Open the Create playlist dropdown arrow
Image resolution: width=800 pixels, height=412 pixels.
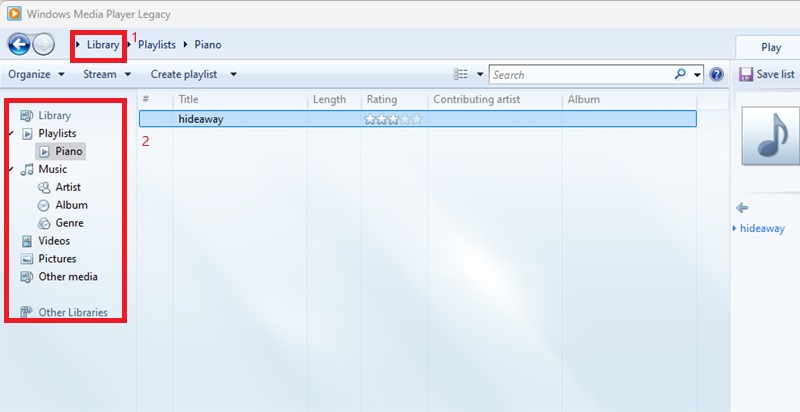tap(233, 74)
